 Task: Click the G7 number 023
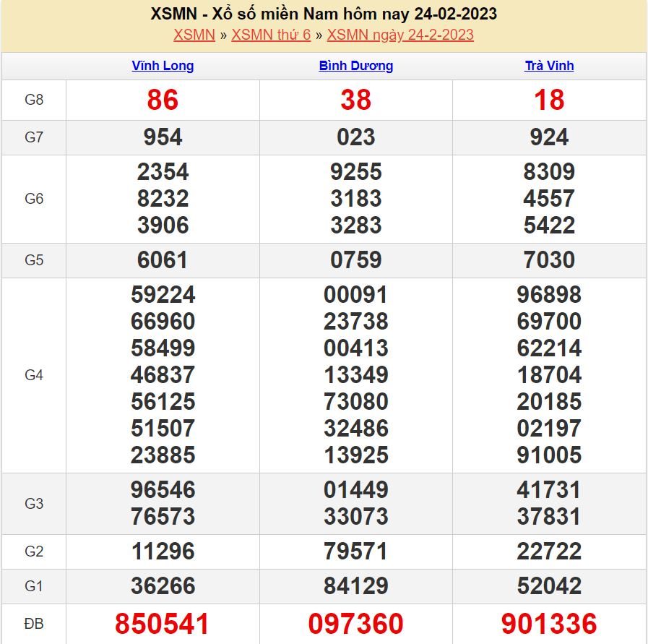(356, 137)
